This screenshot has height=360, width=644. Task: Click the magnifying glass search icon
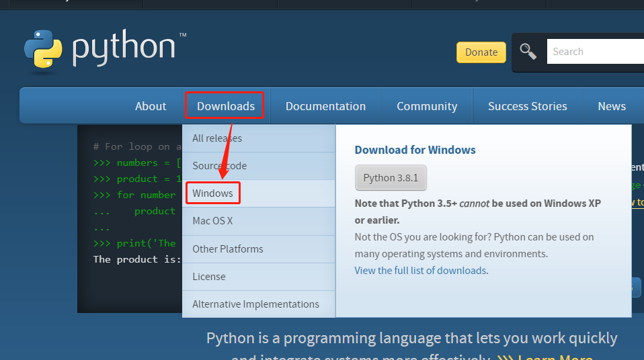pos(528,52)
